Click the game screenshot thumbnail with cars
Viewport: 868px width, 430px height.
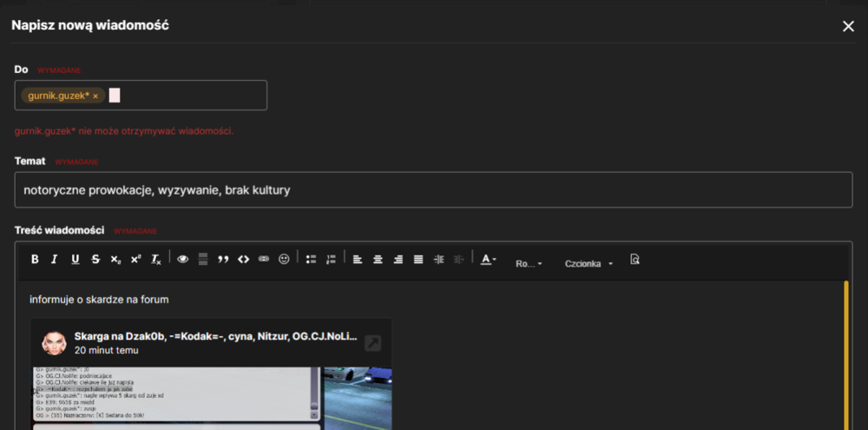coord(358,399)
